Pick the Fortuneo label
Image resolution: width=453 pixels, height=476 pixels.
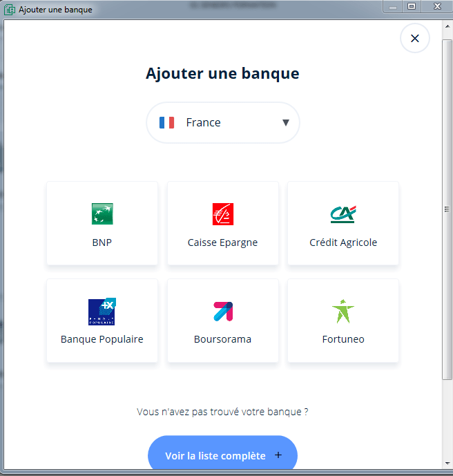click(x=343, y=339)
